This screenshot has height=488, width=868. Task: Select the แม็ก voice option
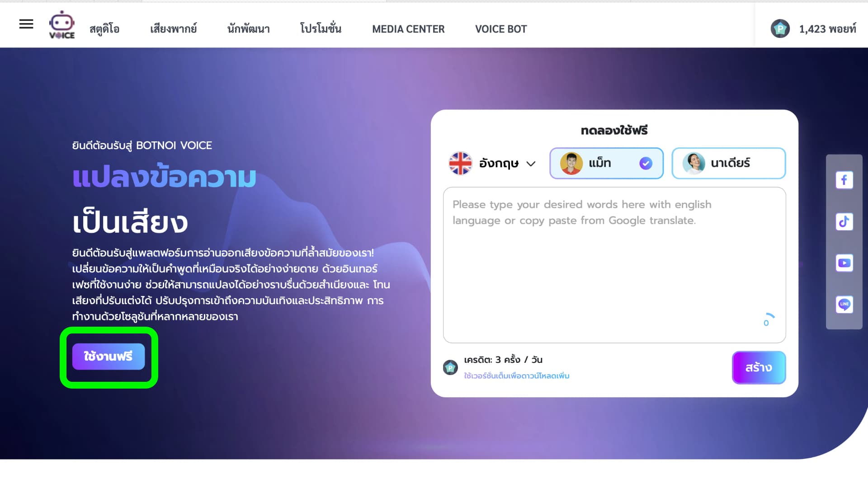606,163
